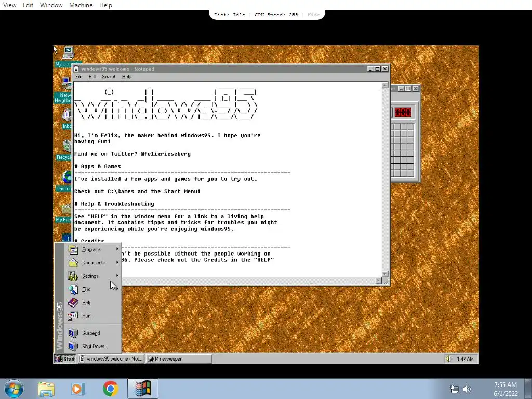Click the windows95 app host taskbar icon

pos(143,389)
